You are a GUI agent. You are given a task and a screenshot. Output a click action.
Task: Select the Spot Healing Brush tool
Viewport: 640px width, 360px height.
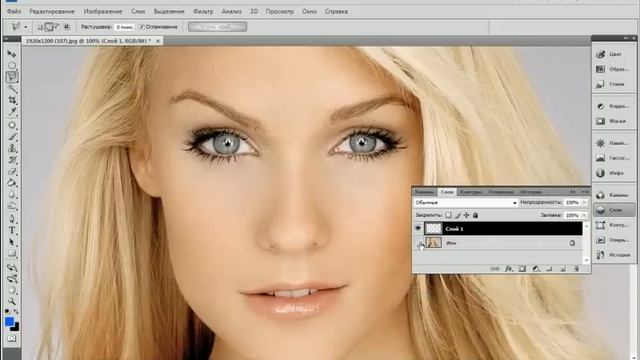click(12, 125)
